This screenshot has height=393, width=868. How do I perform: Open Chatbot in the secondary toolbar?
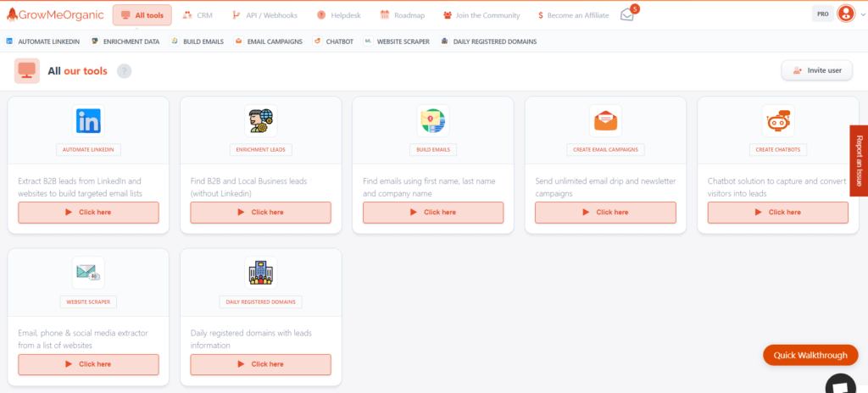coord(333,42)
